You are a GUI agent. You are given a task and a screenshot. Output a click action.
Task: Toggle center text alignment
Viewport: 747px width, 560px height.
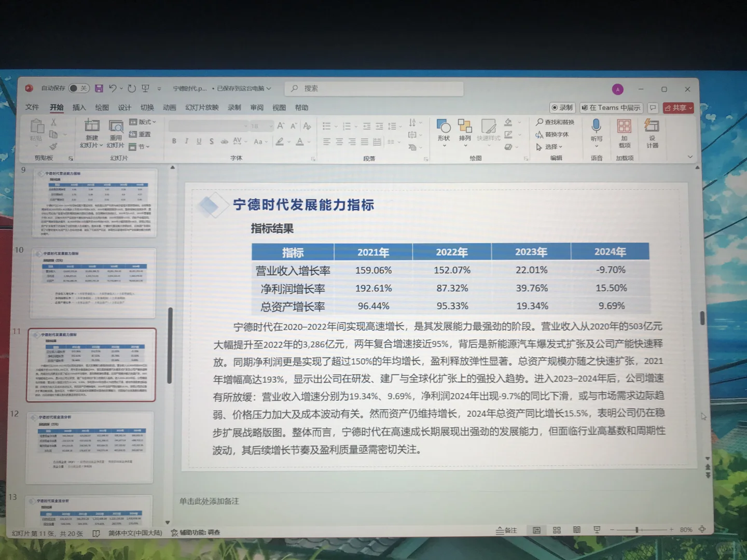[339, 142]
